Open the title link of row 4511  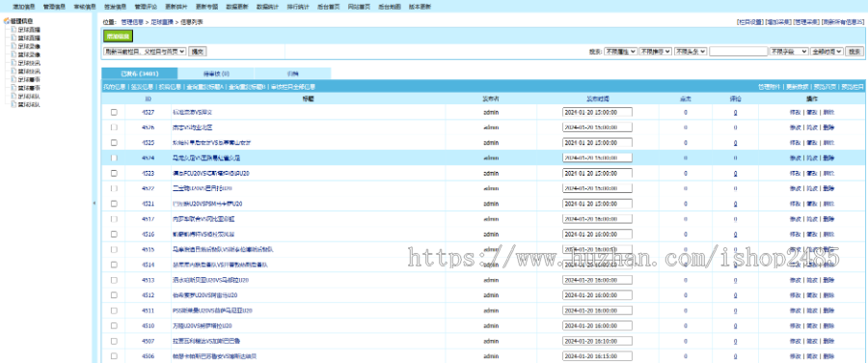[x=212, y=310]
